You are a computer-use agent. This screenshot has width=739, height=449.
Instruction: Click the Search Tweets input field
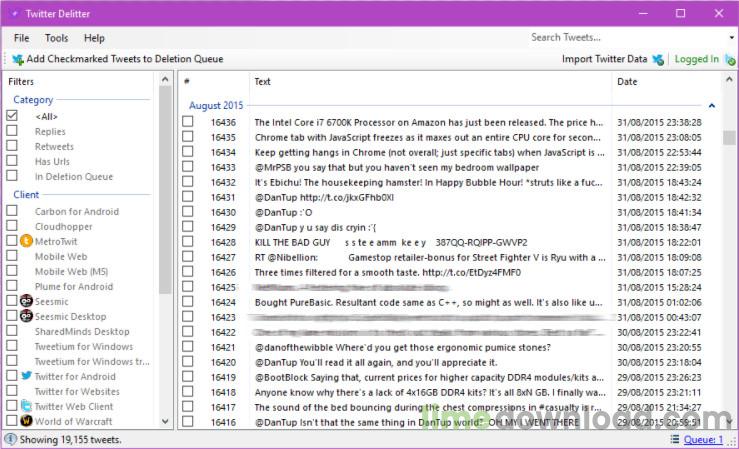click(x=625, y=38)
